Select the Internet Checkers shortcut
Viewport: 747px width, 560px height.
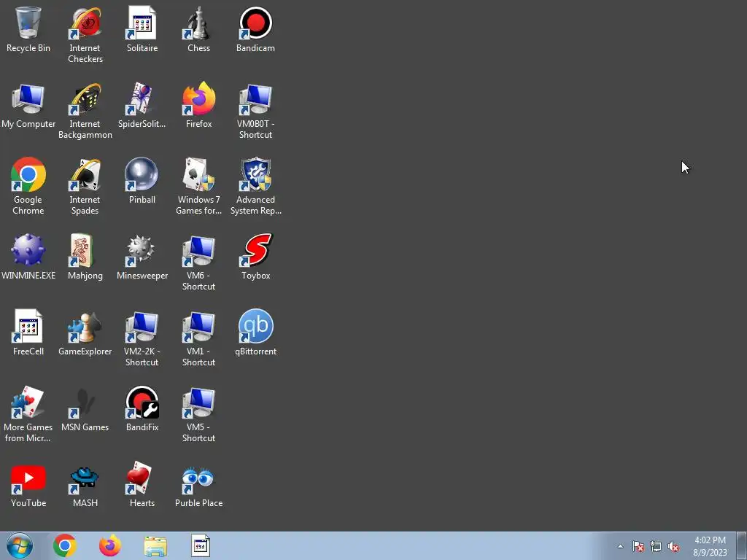[x=85, y=35]
